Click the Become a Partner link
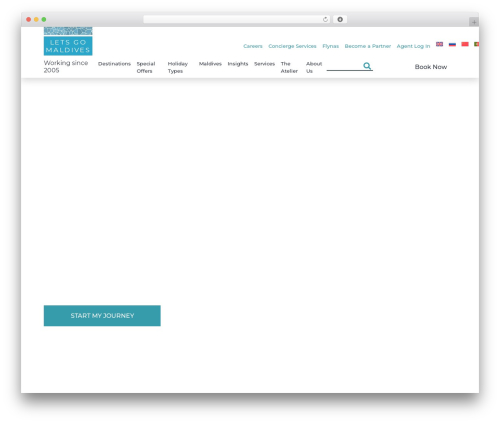 coord(368,46)
